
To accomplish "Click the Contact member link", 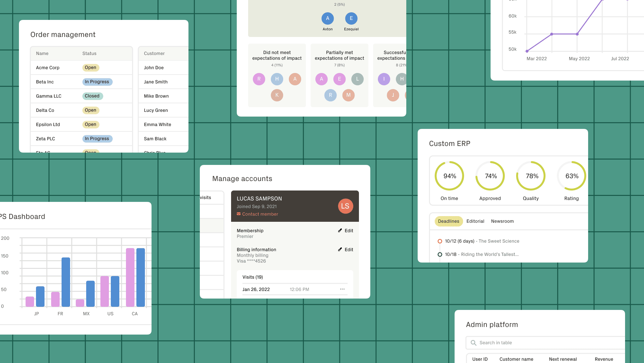I will [x=260, y=214].
